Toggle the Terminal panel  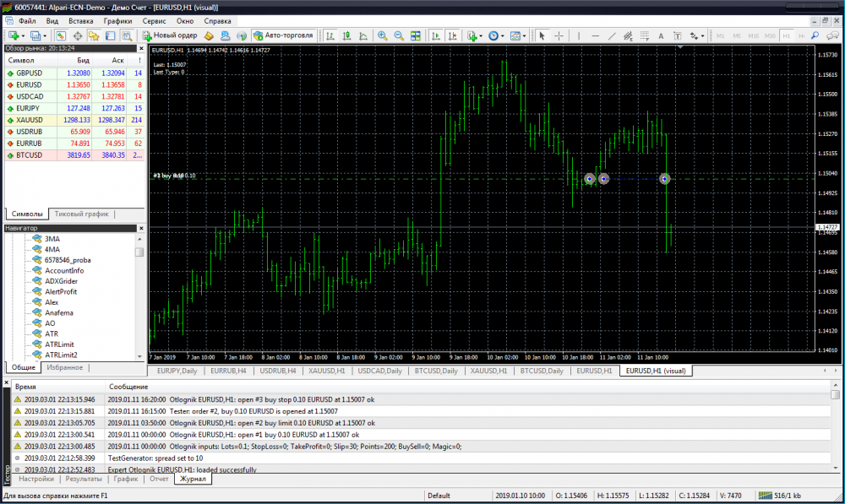[x=111, y=35]
